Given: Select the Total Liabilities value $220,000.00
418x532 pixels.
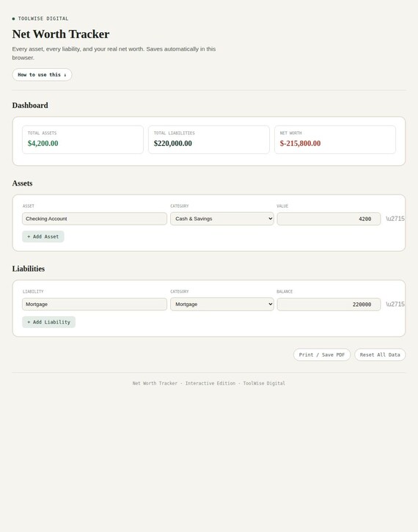Looking at the screenshot, I should (x=172, y=143).
